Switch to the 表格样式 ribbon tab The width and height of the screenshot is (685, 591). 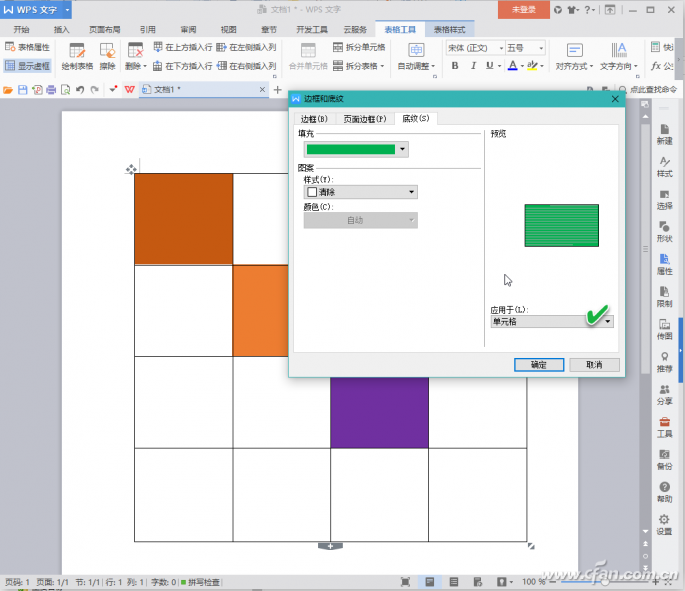(450, 29)
